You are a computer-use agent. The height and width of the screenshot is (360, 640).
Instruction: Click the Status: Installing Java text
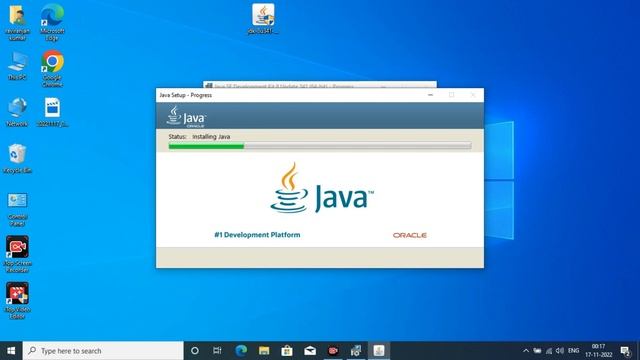click(199, 137)
